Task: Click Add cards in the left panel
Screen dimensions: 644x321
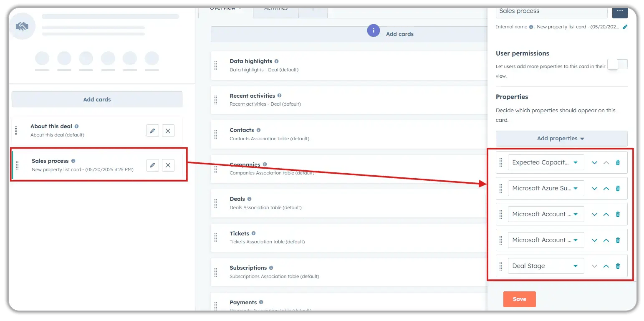Action: pos(97,99)
